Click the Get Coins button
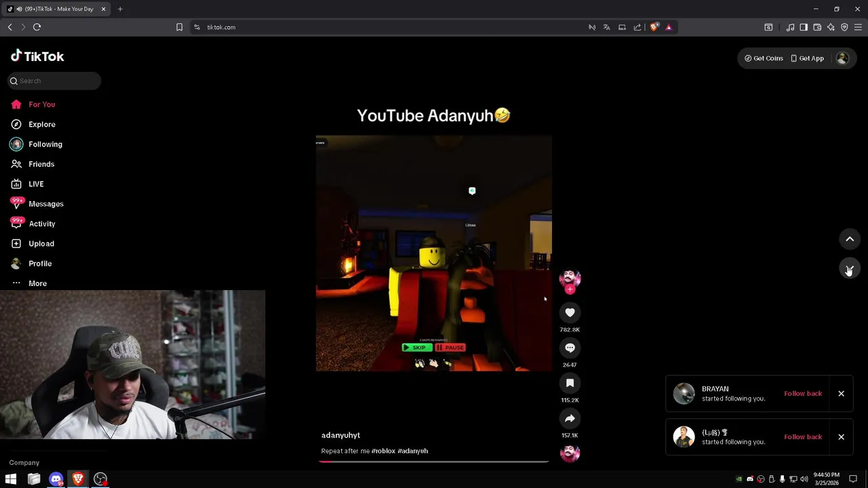Screen dimensions: 868x488 [764, 58]
